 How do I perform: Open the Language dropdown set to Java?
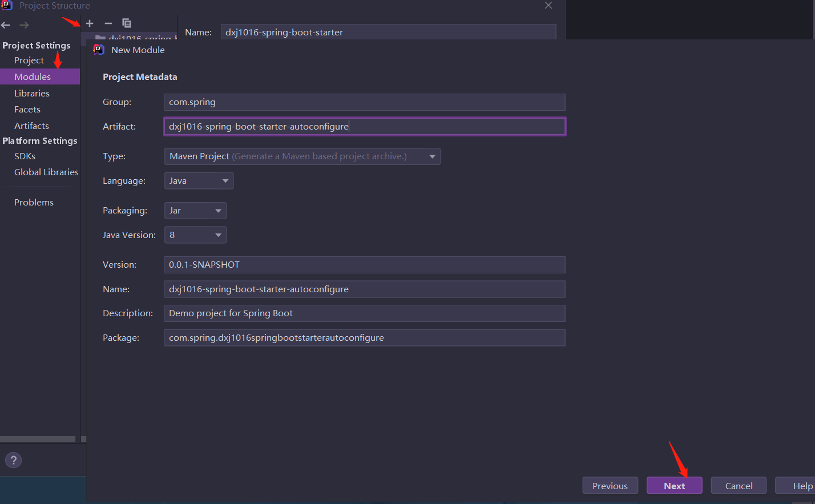pyautogui.click(x=199, y=181)
